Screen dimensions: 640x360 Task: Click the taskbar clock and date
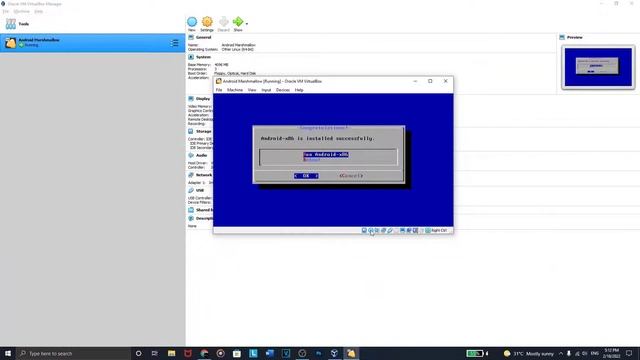tap(611, 353)
